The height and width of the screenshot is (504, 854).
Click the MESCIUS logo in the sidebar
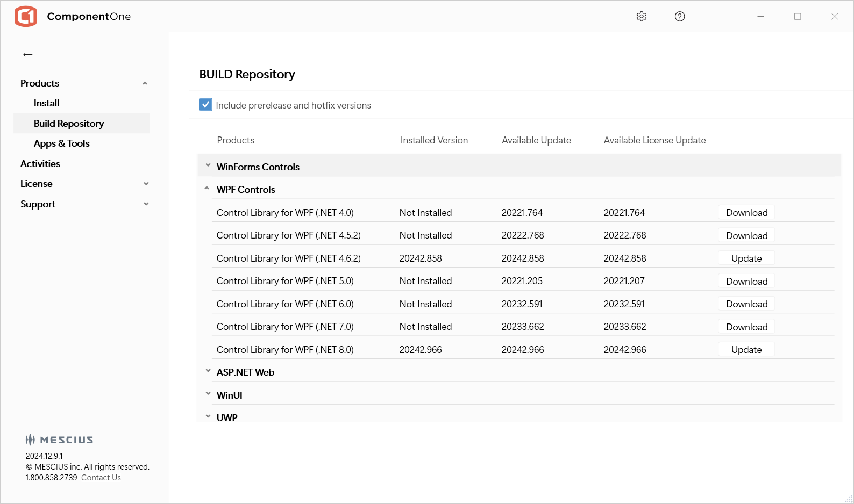tap(60, 440)
